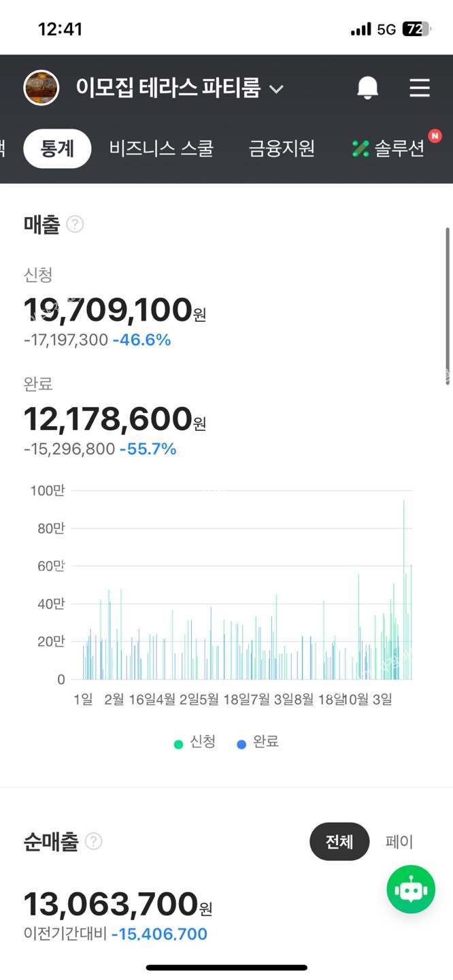This screenshot has height=980, width=453.
Task: Toggle 신청 series in chart legend
Action: click(x=195, y=742)
